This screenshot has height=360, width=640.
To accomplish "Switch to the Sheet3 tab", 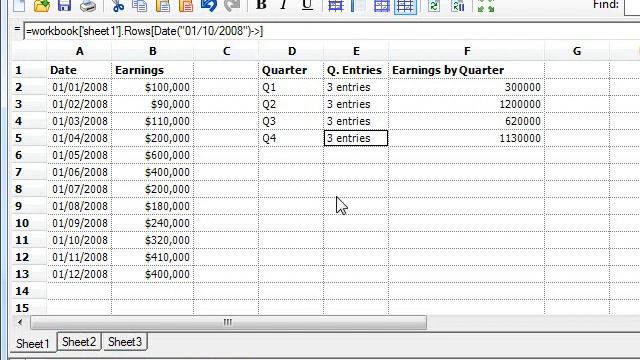I will click(x=125, y=342).
